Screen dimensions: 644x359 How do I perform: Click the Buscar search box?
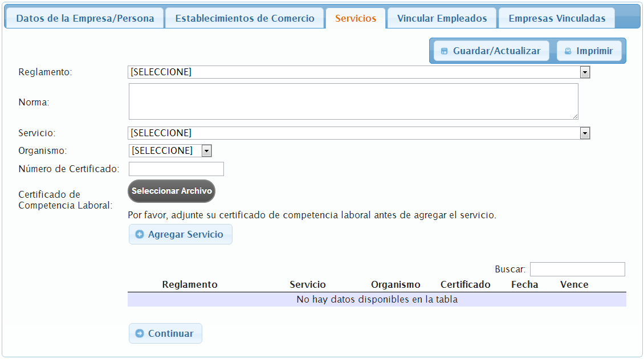(x=577, y=270)
